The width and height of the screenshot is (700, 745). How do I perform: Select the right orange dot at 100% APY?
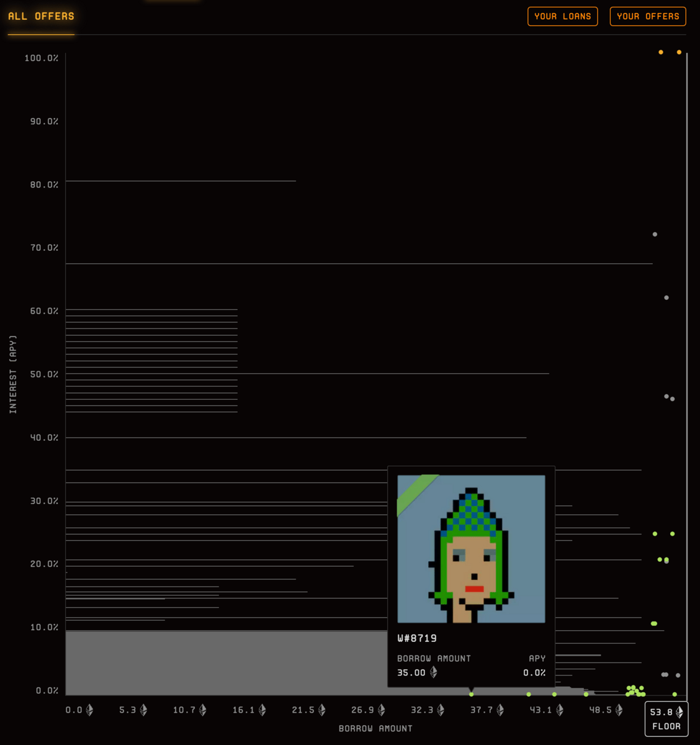click(x=679, y=52)
